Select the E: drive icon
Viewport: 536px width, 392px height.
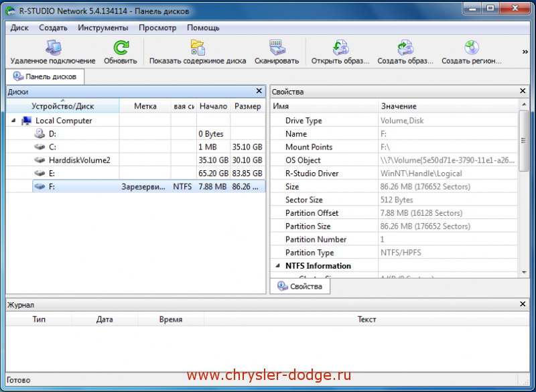[x=40, y=174]
